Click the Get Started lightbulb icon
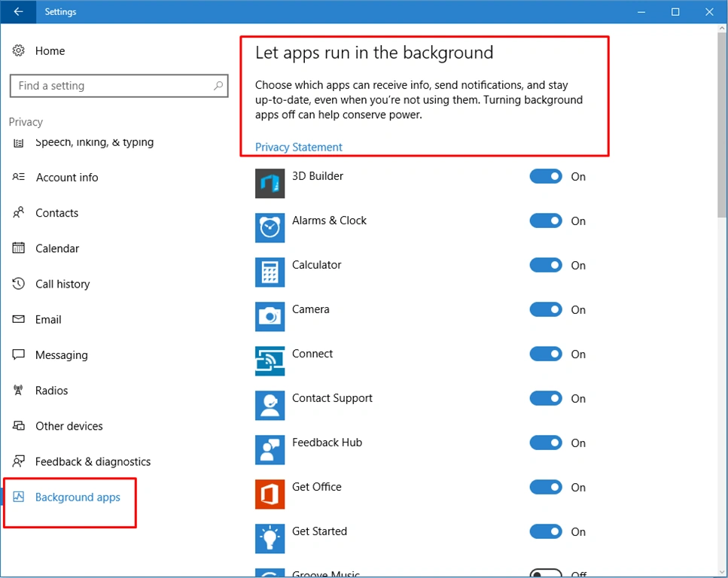This screenshot has height=578, width=728. (270, 539)
